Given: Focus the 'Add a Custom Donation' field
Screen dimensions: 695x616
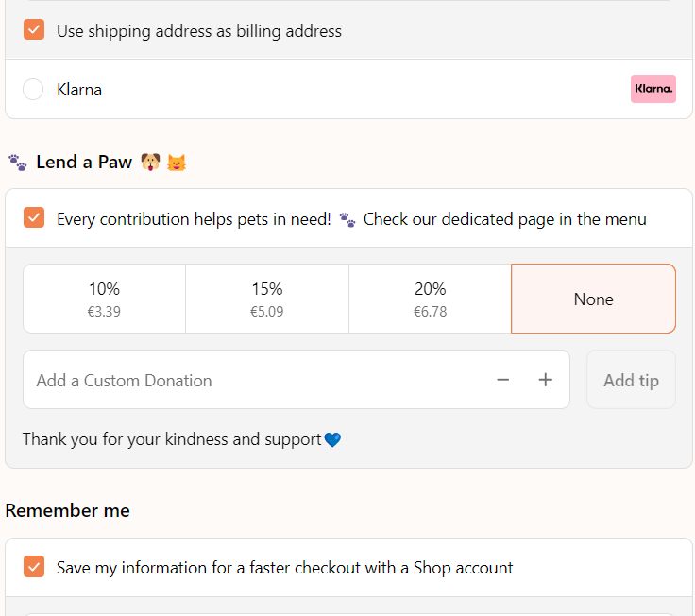Looking at the screenshot, I should (255, 380).
